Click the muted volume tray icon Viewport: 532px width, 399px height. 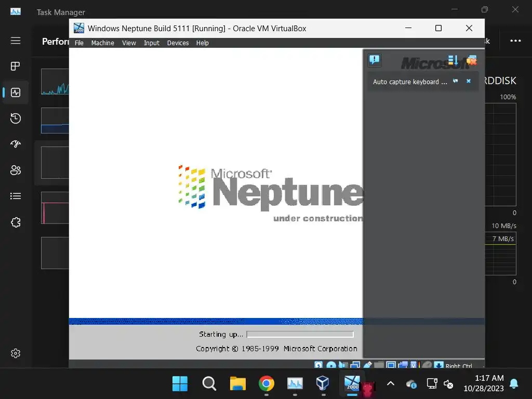[x=448, y=384]
